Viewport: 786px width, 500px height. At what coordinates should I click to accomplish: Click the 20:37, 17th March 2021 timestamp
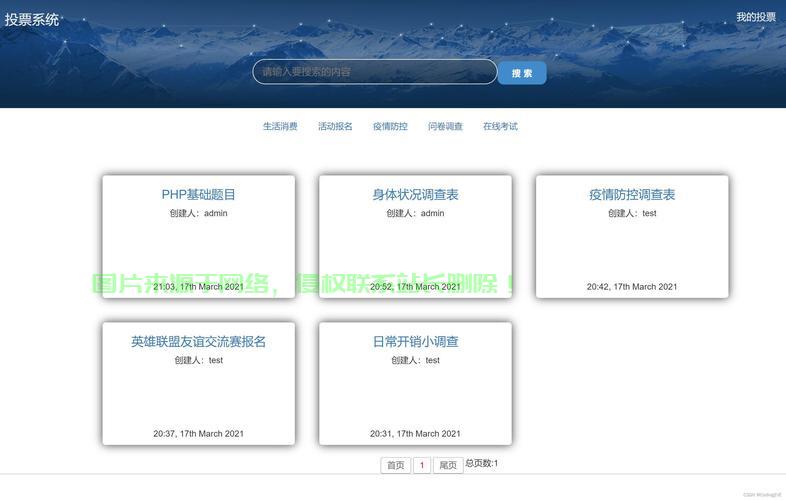point(199,433)
